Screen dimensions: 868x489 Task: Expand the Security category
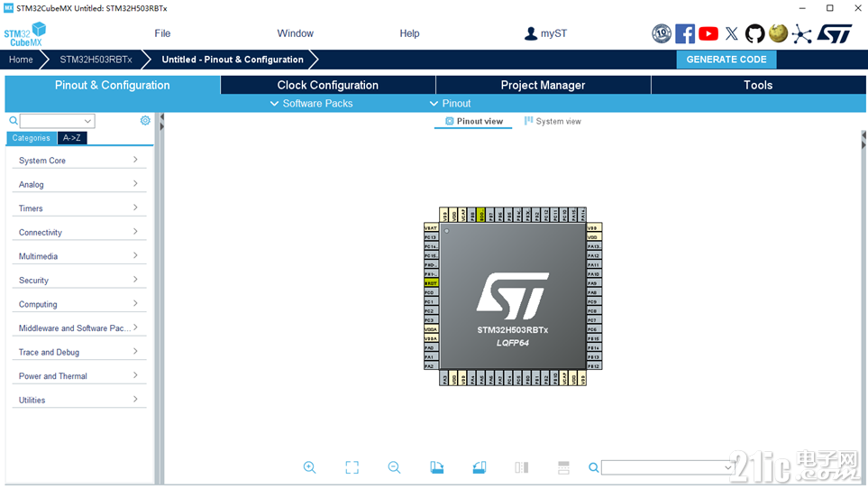(78, 281)
